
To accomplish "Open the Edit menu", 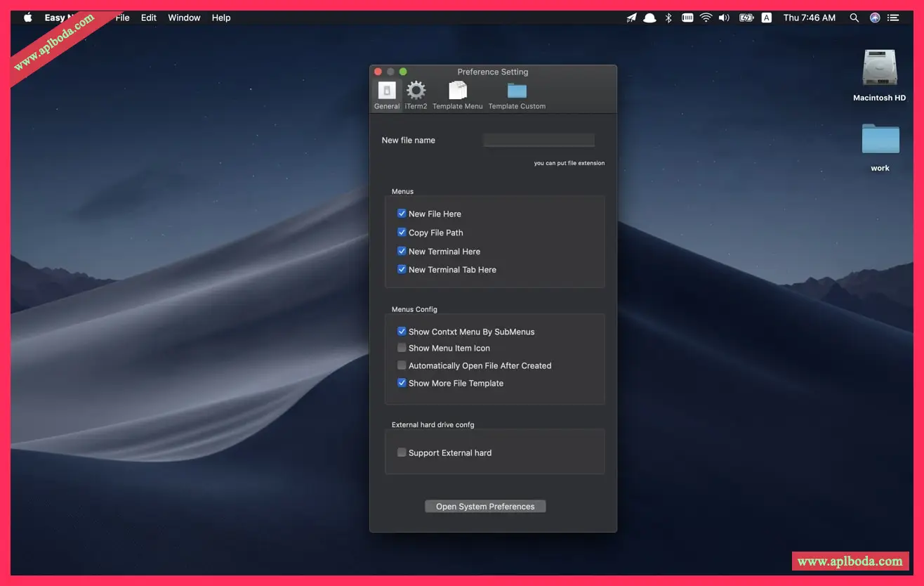I will click(149, 18).
